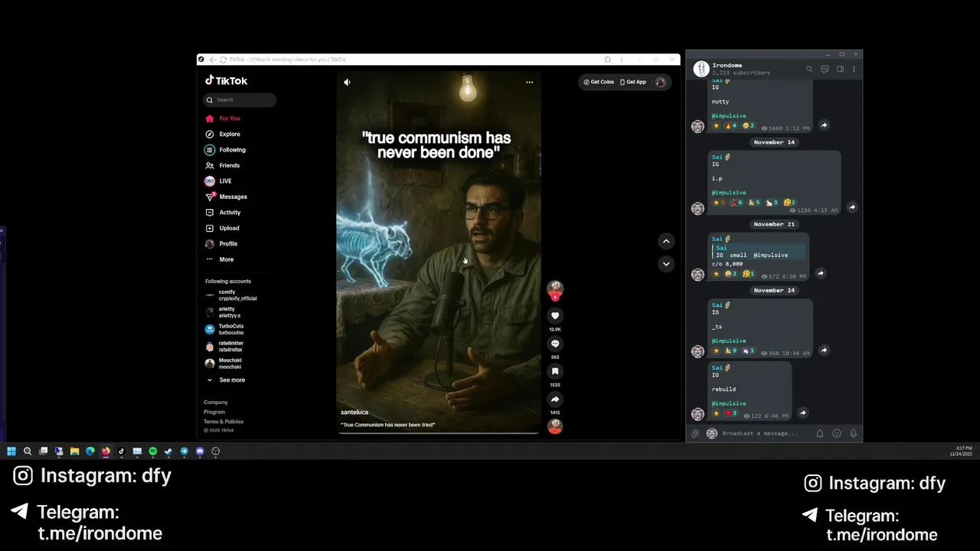Expand the Program footer section
The height and width of the screenshot is (551, 980).
(x=214, y=412)
